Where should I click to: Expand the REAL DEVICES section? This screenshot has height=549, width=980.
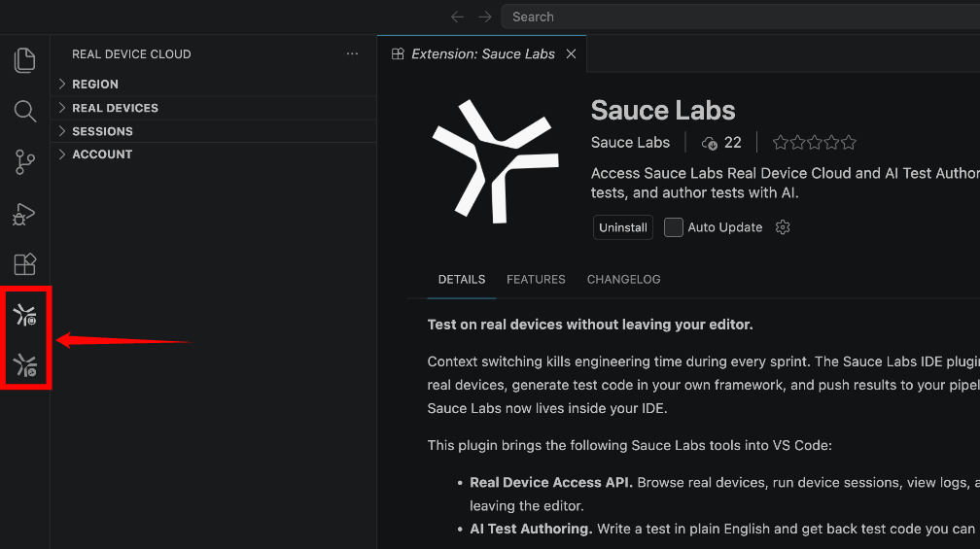click(213, 108)
